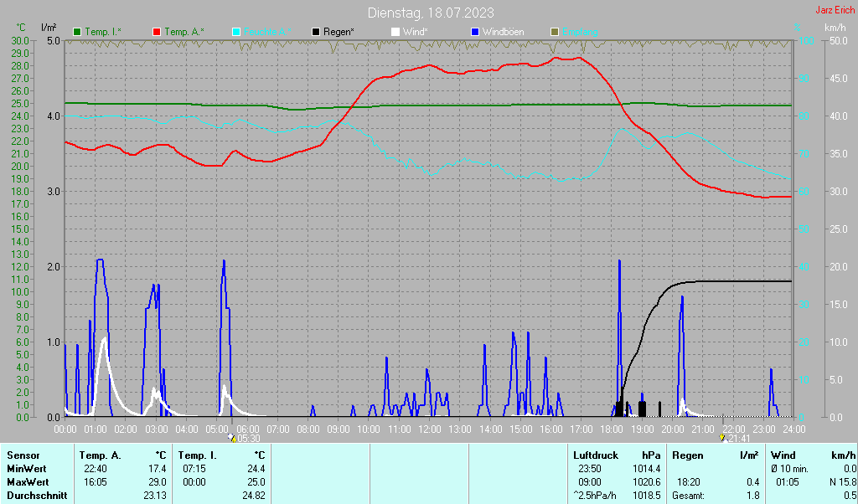Click the "^2.5hPa/h" pressure trend label
858x504 pixels.
[x=595, y=496]
